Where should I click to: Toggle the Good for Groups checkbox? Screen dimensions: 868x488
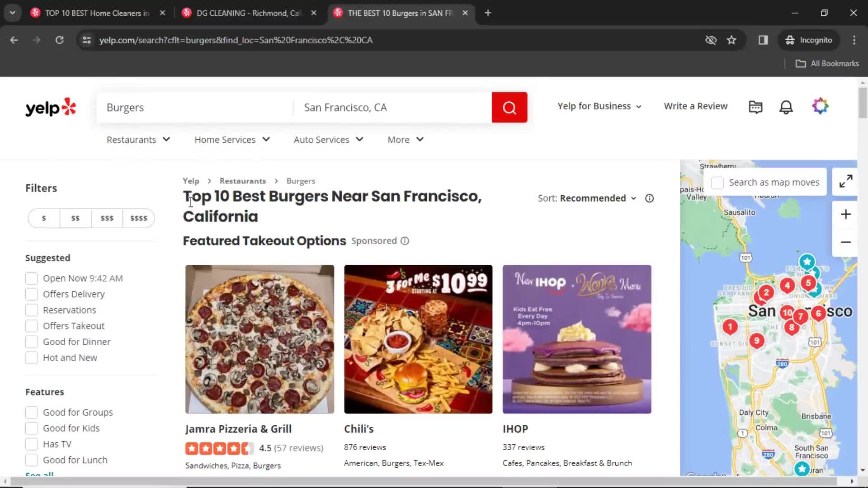click(31, 412)
